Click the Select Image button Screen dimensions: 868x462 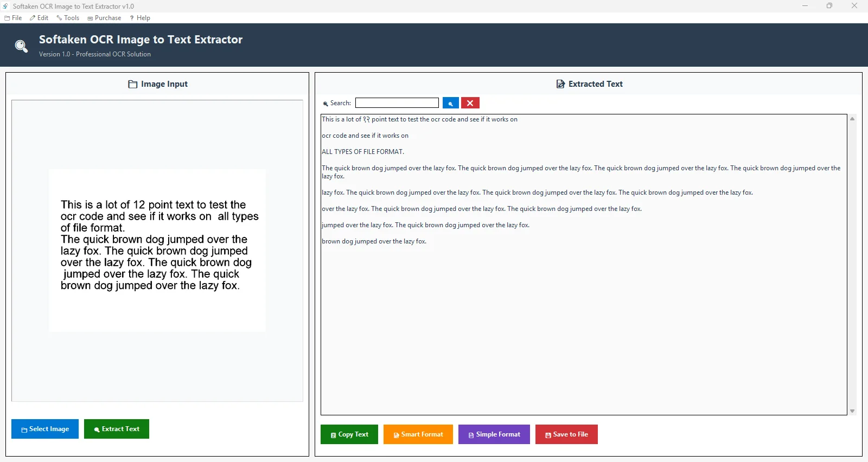[45, 429]
